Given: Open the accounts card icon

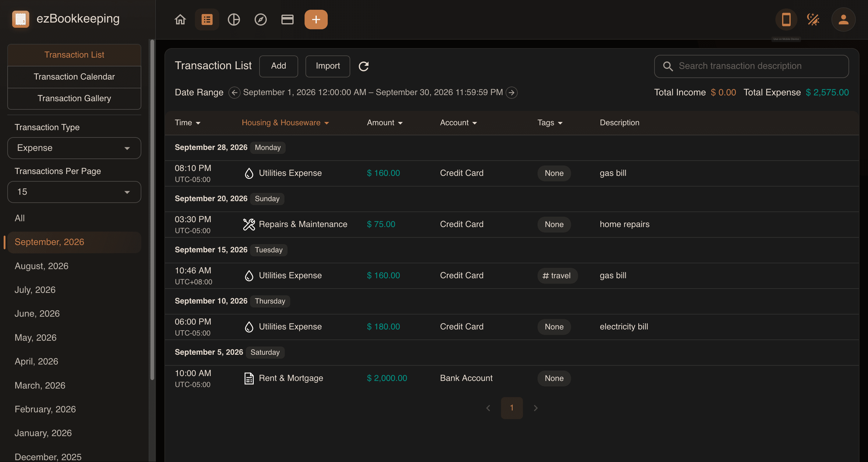Looking at the screenshot, I should click(288, 20).
